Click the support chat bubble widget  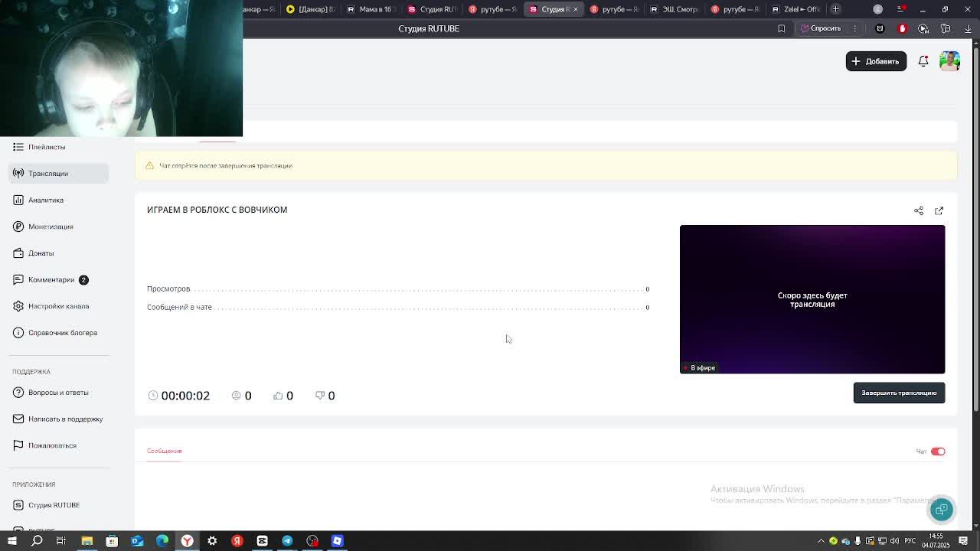click(x=942, y=510)
